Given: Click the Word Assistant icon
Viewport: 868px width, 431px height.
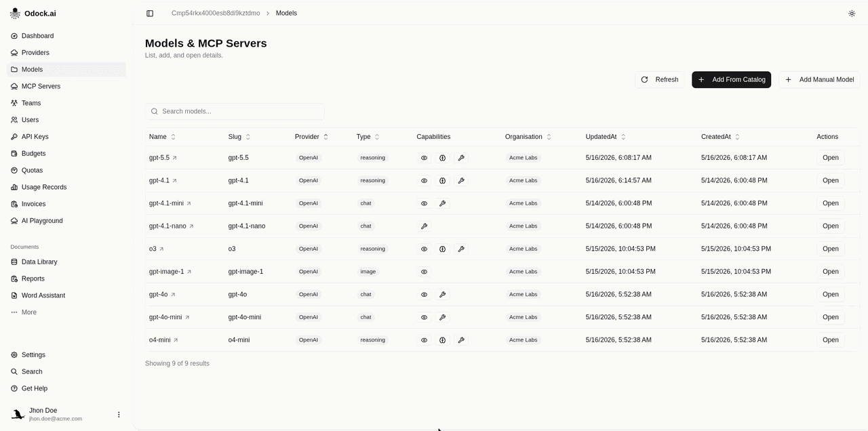Looking at the screenshot, I should point(14,295).
